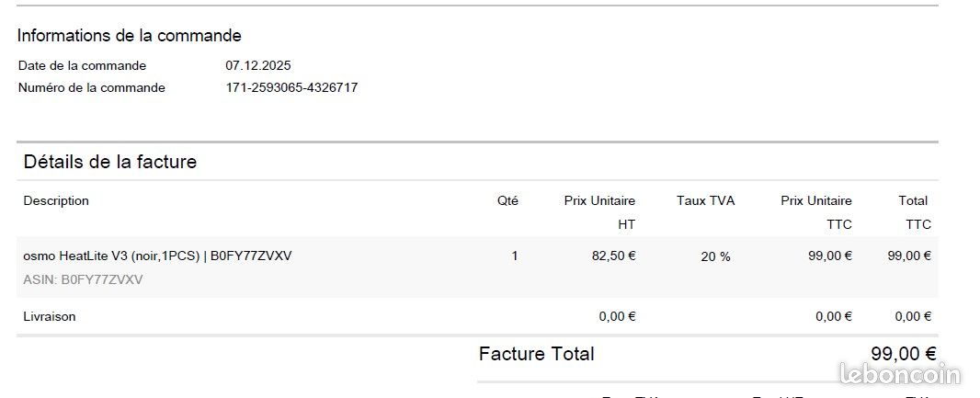This screenshot has height=398, width=980.
Task: Click the Taux TVA column header
Action: click(706, 200)
